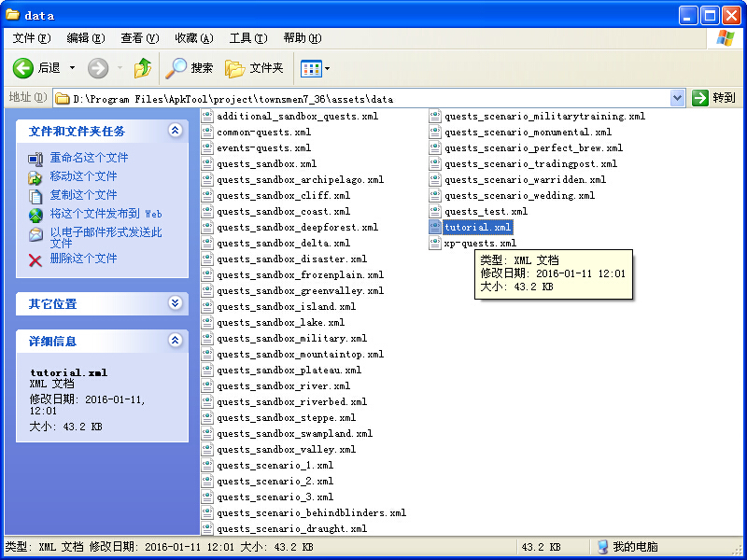
Task: Click the Forward arrow icon
Action: click(x=98, y=68)
